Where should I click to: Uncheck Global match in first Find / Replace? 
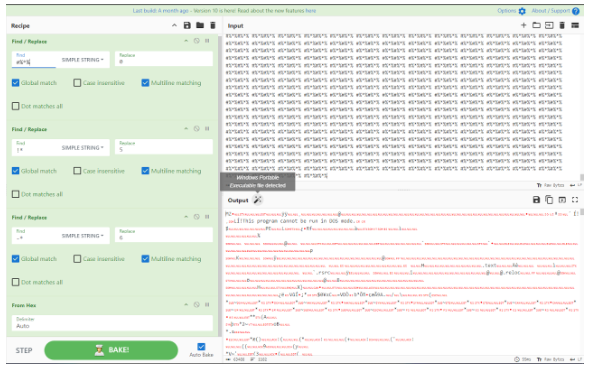[x=15, y=83]
